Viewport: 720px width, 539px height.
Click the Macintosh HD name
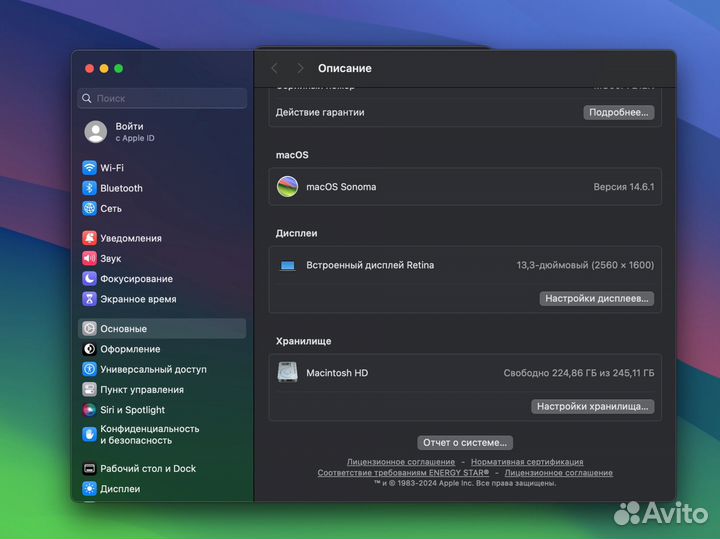point(337,373)
